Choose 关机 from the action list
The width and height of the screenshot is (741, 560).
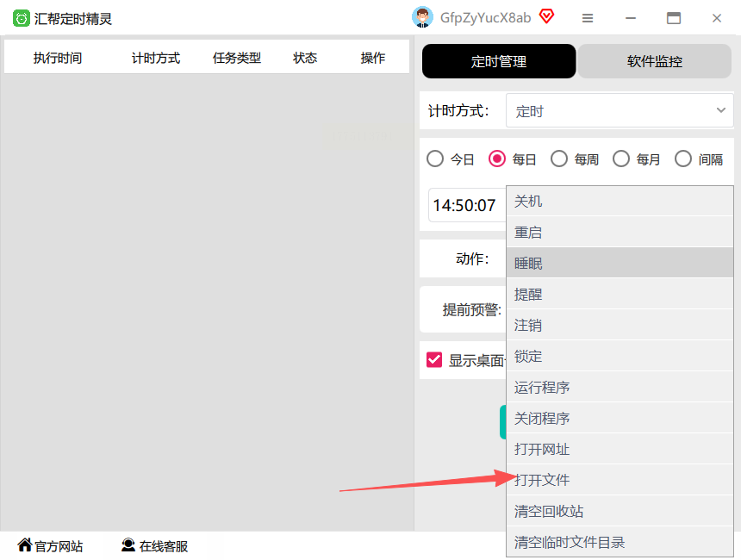(x=620, y=202)
